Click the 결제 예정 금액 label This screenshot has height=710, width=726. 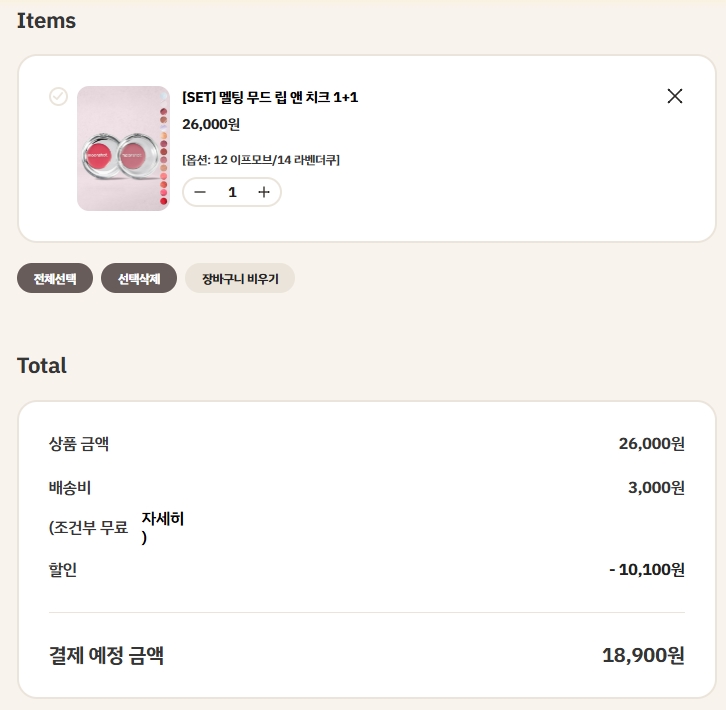coord(106,656)
